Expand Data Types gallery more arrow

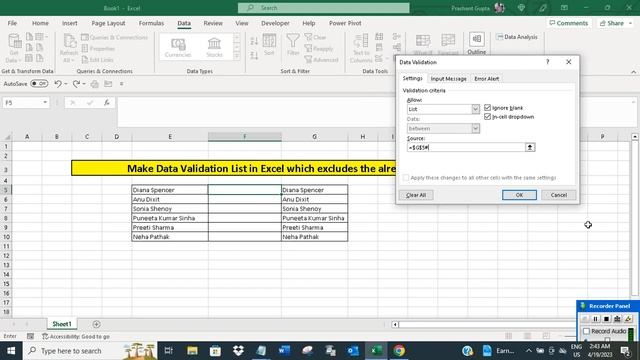click(237, 56)
